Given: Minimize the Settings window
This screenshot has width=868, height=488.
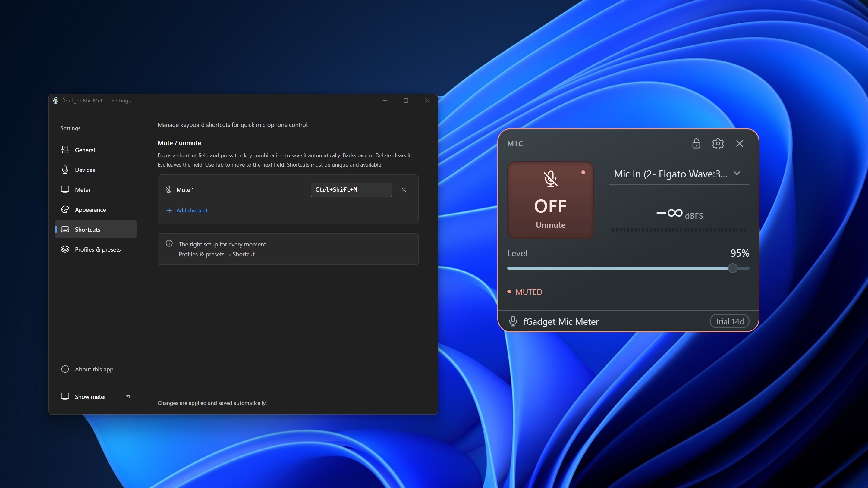Looking at the screenshot, I should click(385, 100).
